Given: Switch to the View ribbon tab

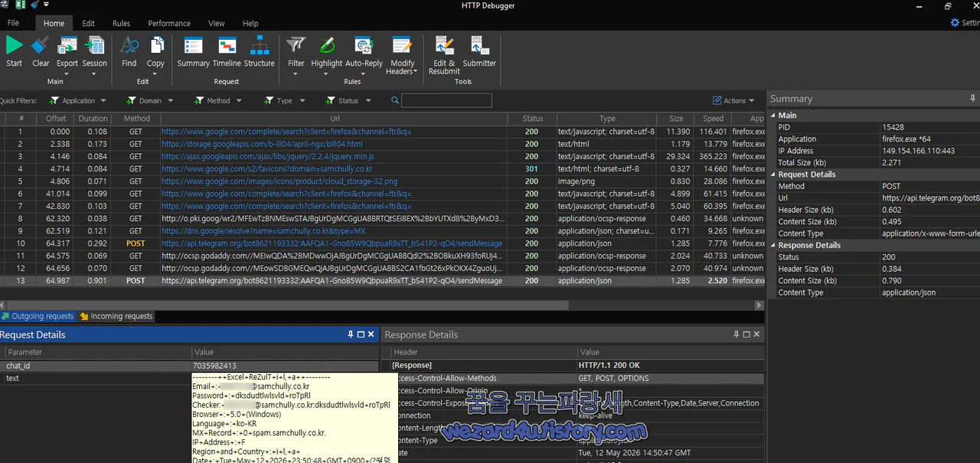Looking at the screenshot, I should 217,24.
